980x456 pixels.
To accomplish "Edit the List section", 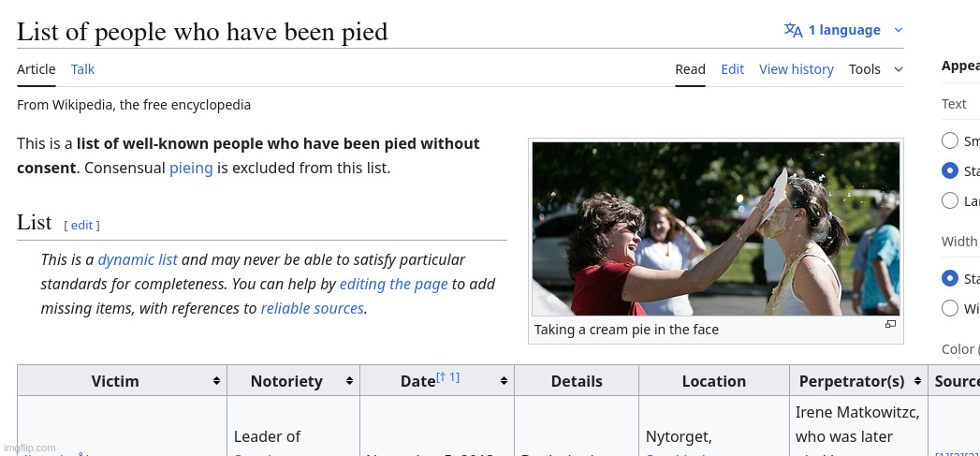I will tap(81, 225).
